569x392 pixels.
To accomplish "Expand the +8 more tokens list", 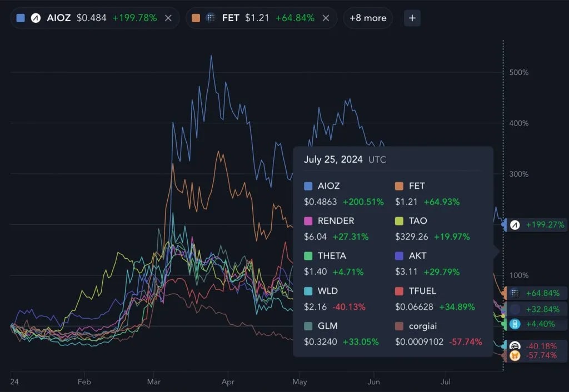I will tap(368, 17).
